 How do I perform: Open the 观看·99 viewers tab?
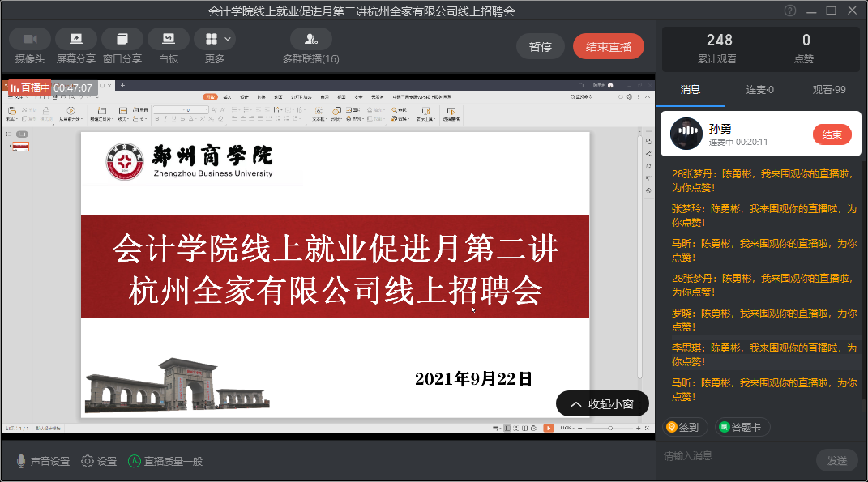click(x=829, y=90)
